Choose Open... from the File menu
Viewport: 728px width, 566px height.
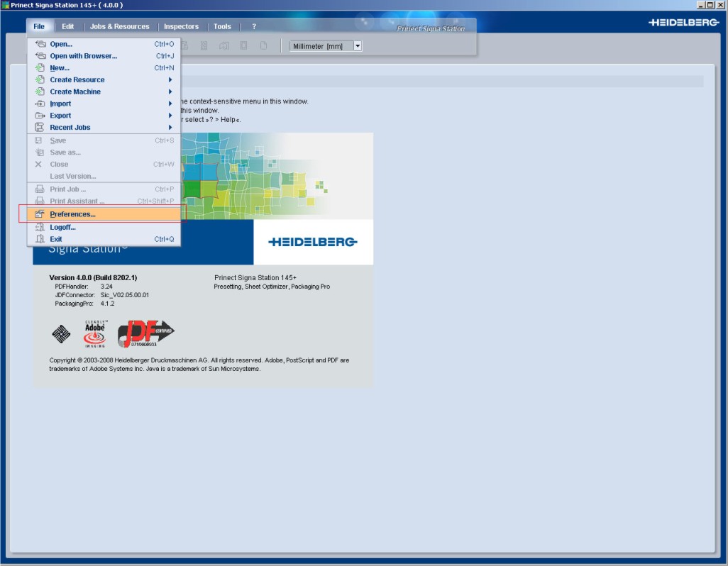point(104,44)
